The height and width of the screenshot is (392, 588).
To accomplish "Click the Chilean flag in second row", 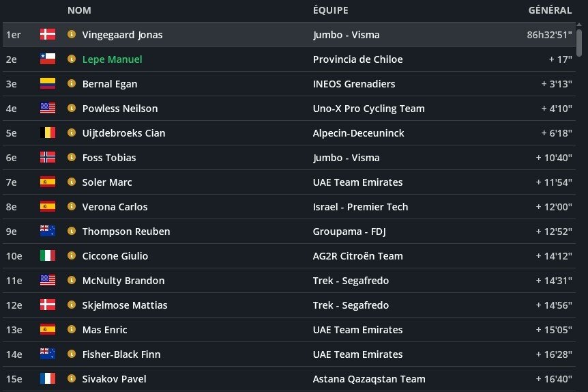I will click(x=48, y=59).
